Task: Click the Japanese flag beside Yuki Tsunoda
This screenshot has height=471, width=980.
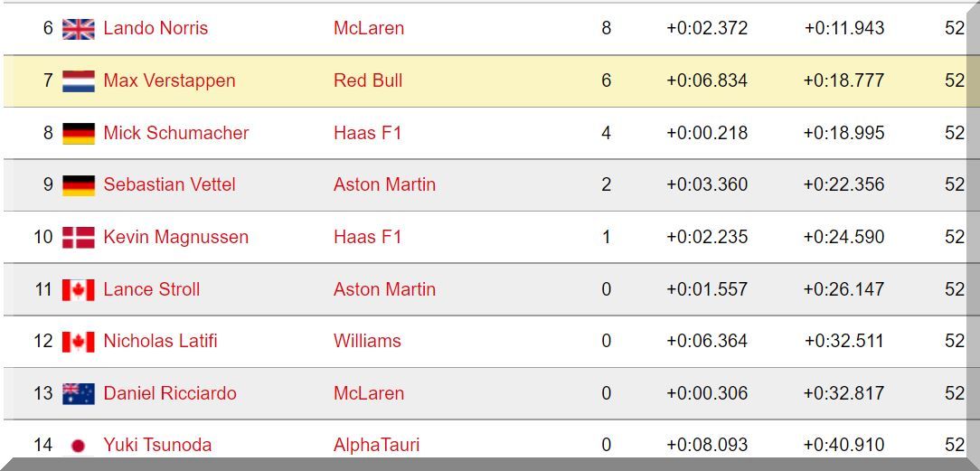Action: click(x=79, y=446)
